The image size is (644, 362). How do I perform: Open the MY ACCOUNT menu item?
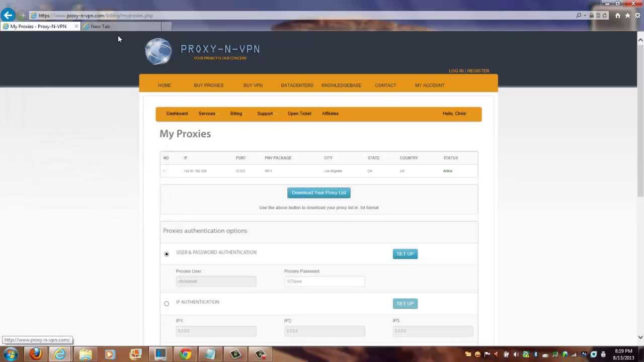(430, 85)
